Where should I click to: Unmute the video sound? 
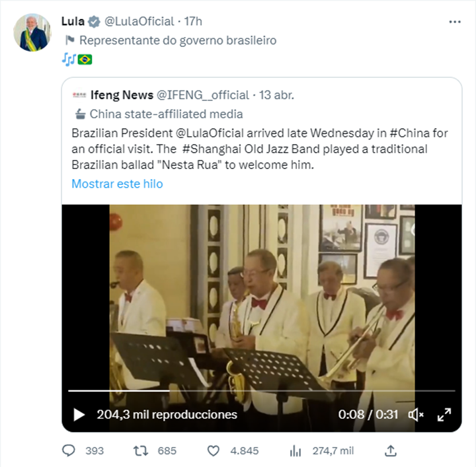click(416, 415)
